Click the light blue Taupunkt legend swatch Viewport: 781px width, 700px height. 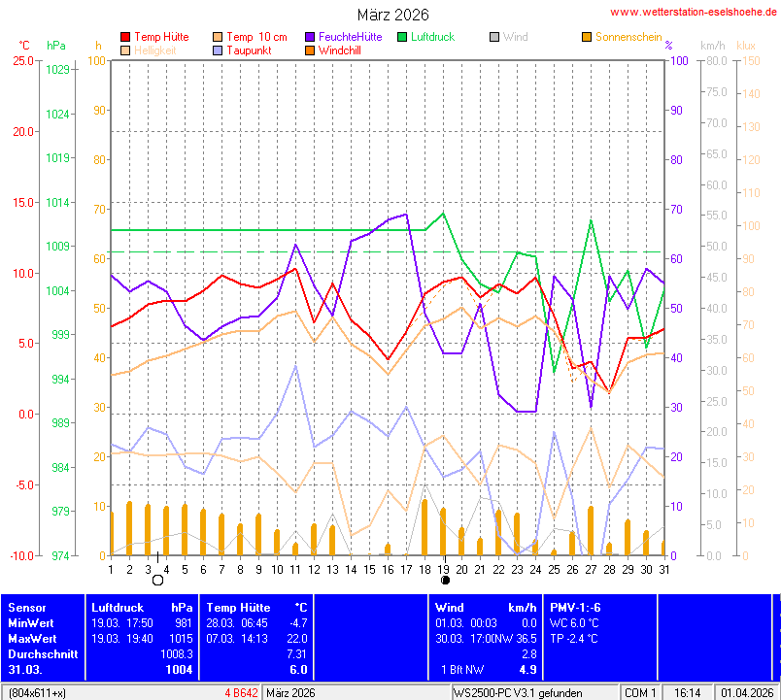coord(218,50)
